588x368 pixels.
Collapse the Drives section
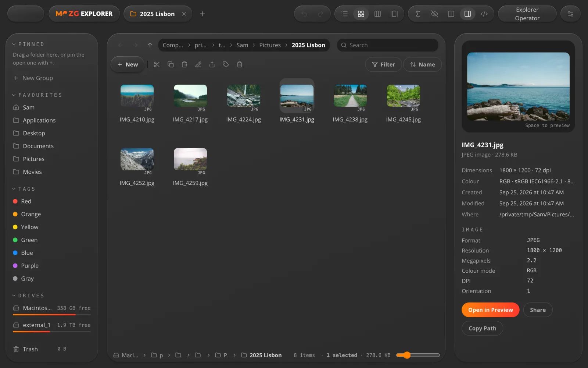point(28,296)
